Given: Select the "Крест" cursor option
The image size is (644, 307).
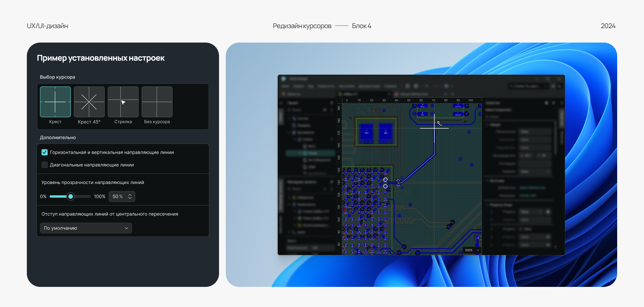Looking at the screenshot, I should click(x=55, y=102).
